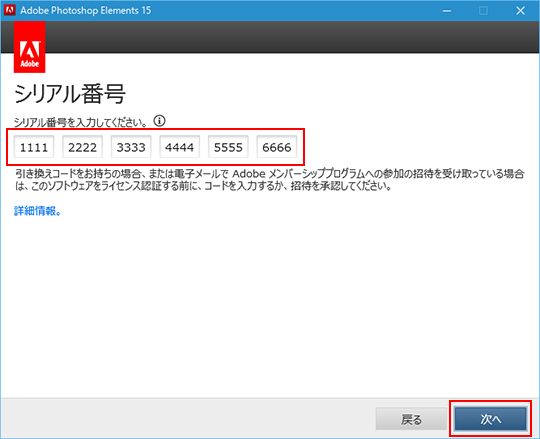Click into the serial field showing 6666
The height and width of the screenshot is (439, 540).
(x=277, y=147)
